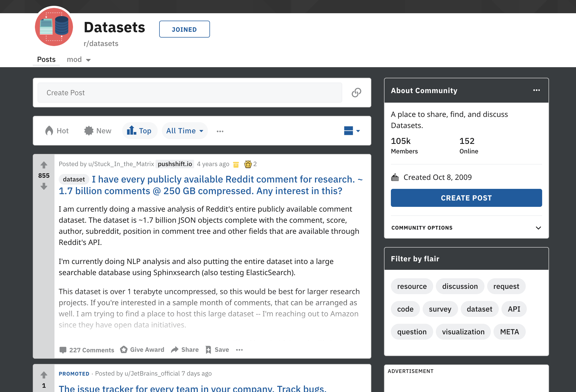Click the Created Oct 8, 2009 text
This screenshot has width=576, height=392.
pos(437,177)
